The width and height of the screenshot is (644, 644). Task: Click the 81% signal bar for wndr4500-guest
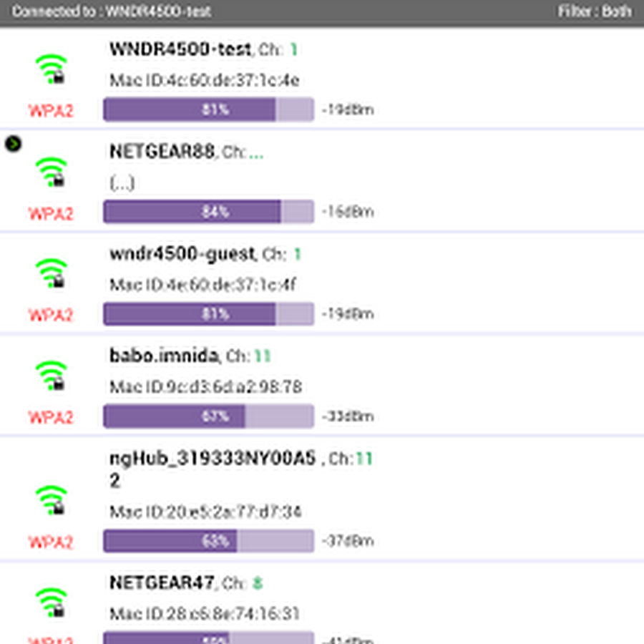coord(208,314)
